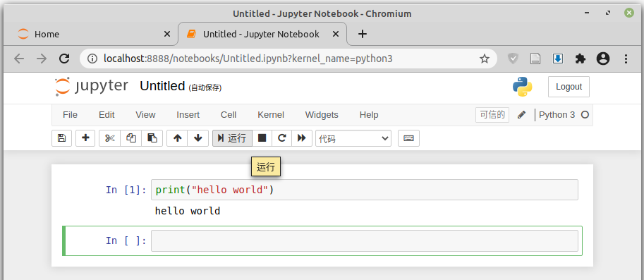Click the shield extension icon
The width and height of the screenshot is (644, 280).
[513, 59]
